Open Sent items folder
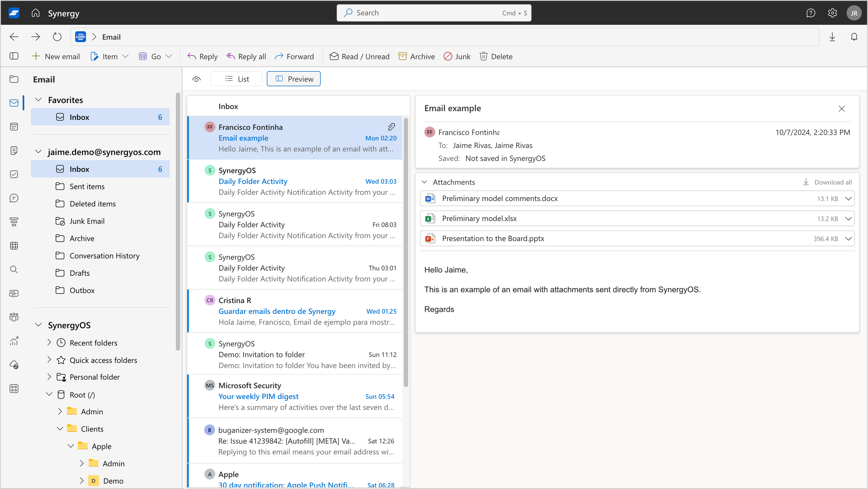This screenshot has width=868, height=489. coord(100,186)
